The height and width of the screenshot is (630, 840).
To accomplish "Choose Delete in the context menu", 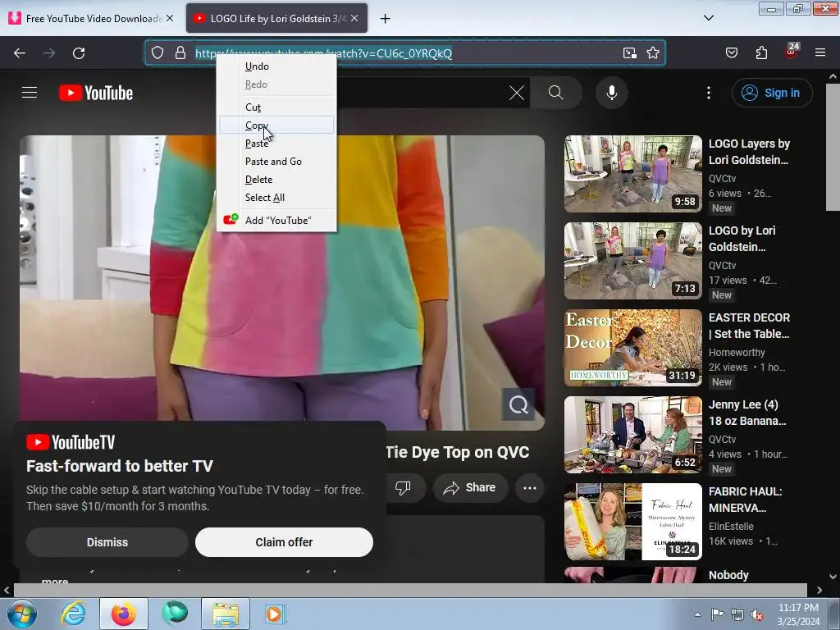I will (x=276, y=180).
